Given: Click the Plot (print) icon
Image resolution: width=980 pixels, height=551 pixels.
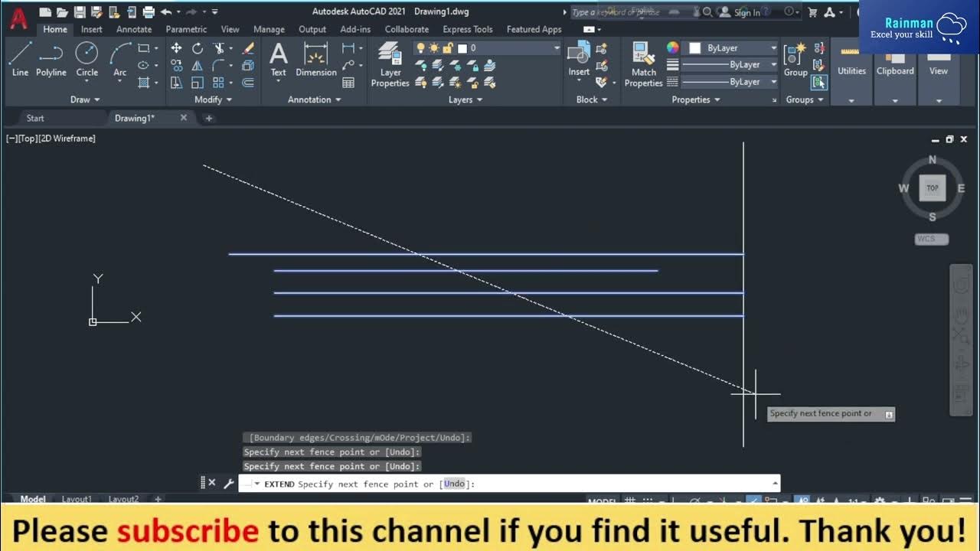Looking at the screenshot, I should click(149, 12).
